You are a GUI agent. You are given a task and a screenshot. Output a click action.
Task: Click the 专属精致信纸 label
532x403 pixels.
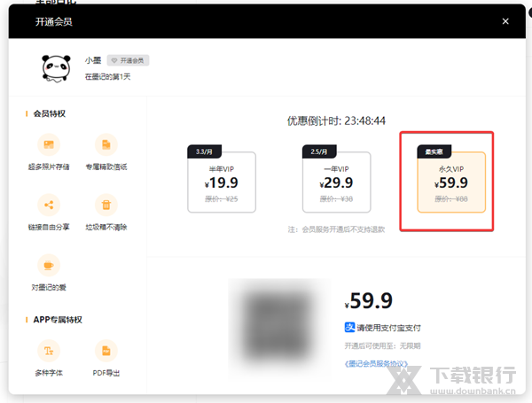click(x=106, y=167)
